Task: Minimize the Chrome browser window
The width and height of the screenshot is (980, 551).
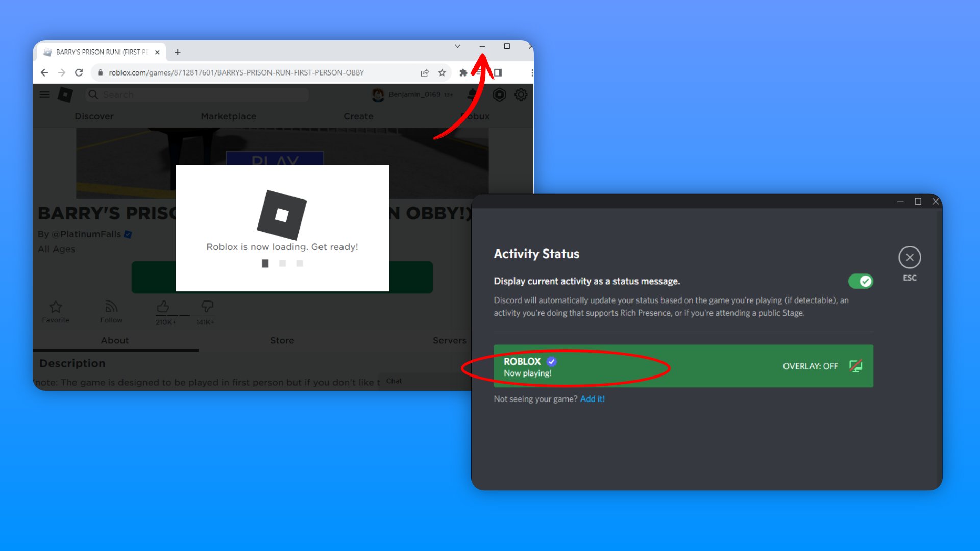Action: coord(482,46)
